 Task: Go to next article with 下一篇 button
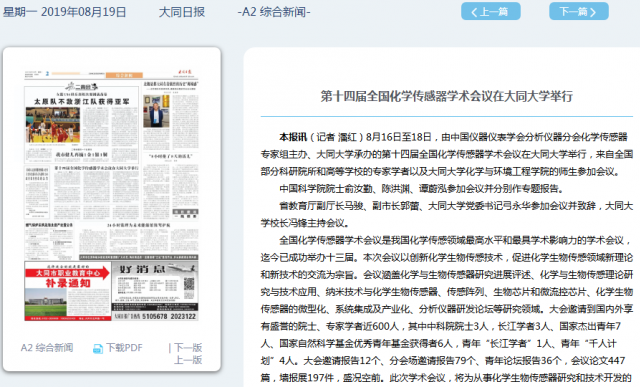click(579, 11)
